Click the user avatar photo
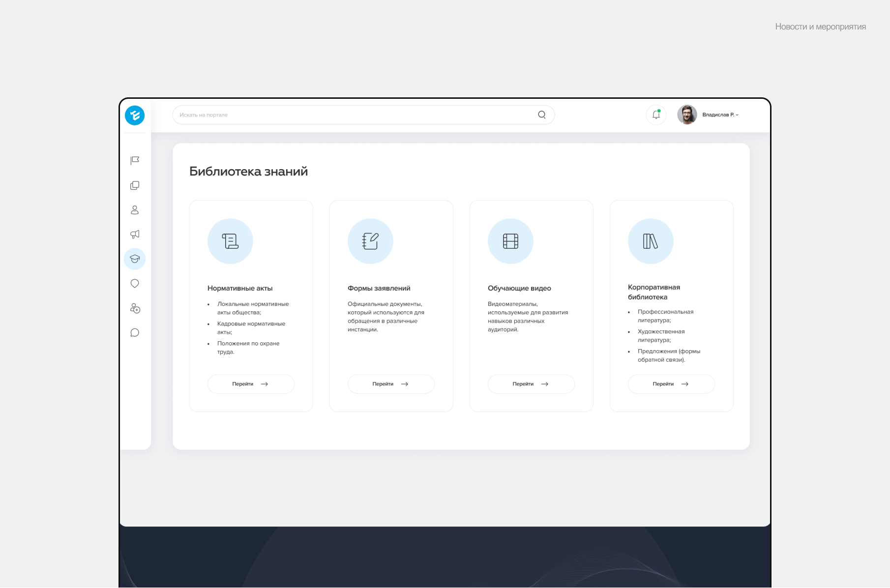 coord(687,115)
